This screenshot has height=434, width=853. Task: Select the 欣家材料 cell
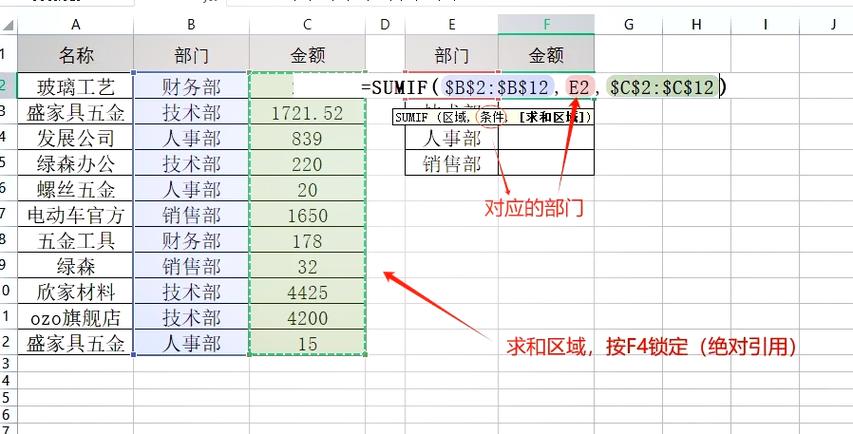76,292
